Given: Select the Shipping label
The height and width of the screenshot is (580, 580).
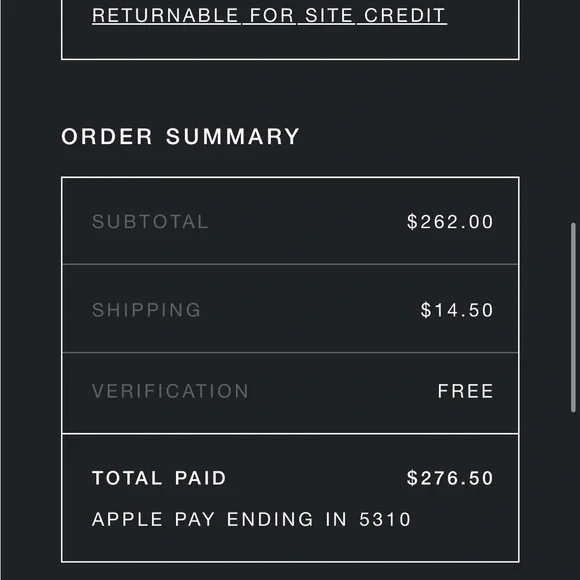Looking at the screenshot, I should (146, 310).
